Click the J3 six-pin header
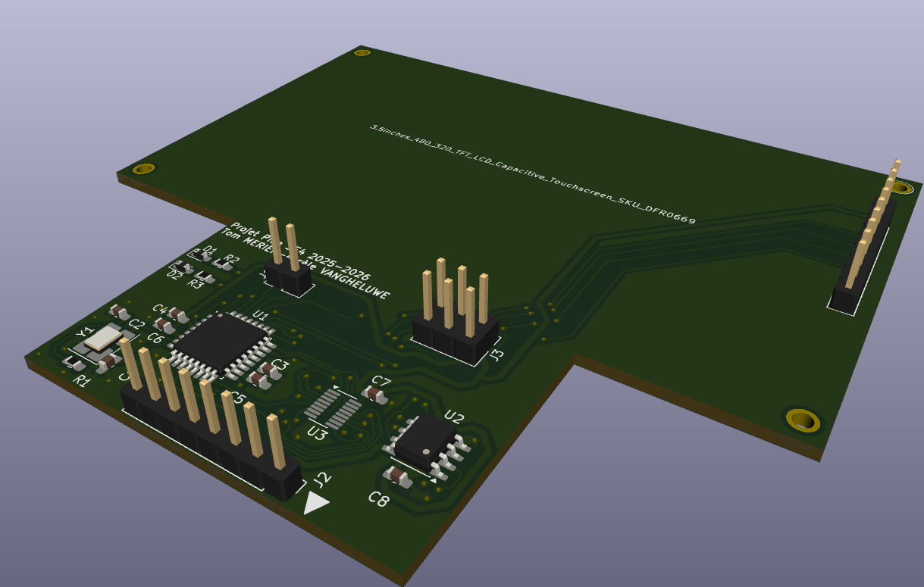The image size is (924, 587). click(455, 338)
